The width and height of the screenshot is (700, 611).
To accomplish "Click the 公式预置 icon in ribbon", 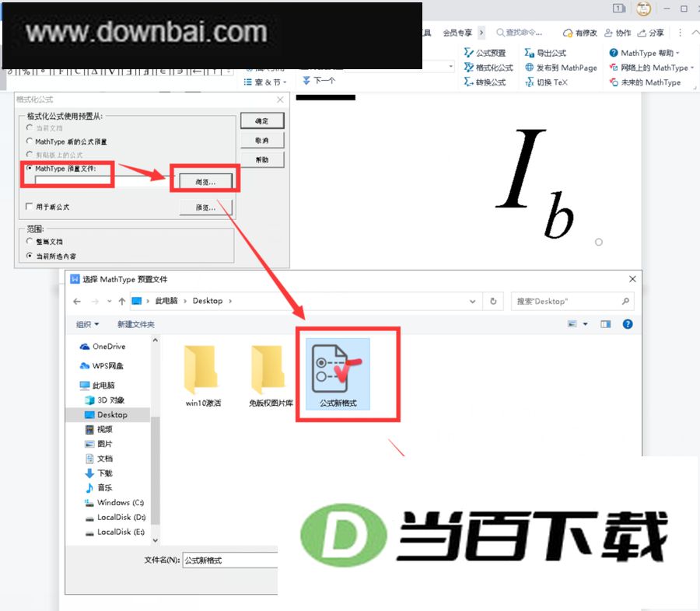I will click(468, 53).
